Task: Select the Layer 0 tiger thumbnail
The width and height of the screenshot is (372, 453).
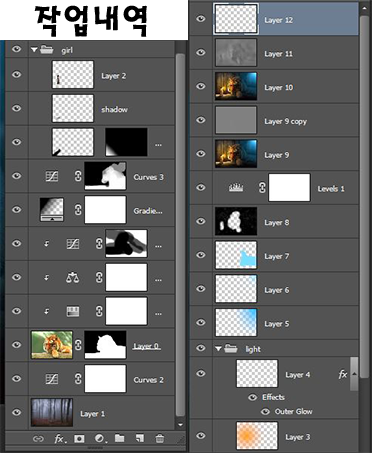Action: [x=52, y=345]
